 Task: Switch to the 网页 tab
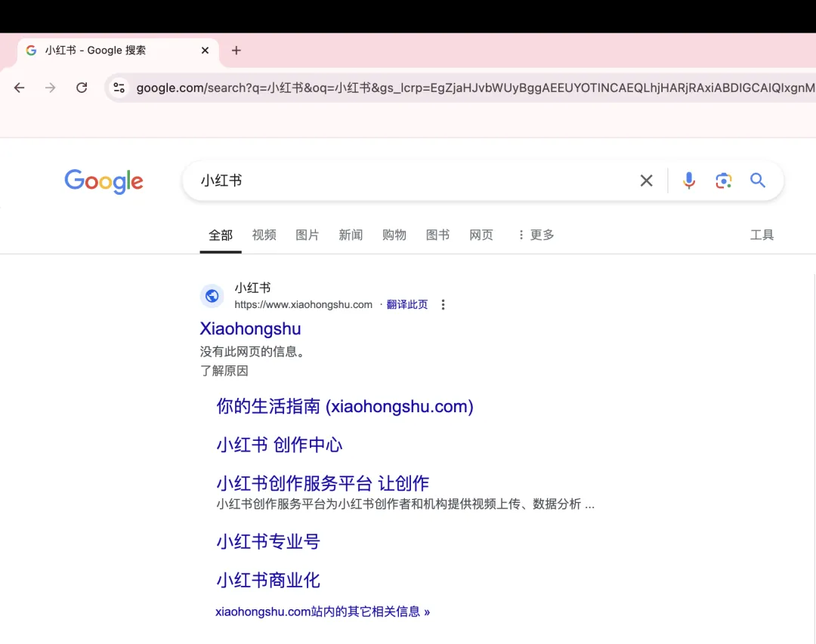(x=481, y=235)
